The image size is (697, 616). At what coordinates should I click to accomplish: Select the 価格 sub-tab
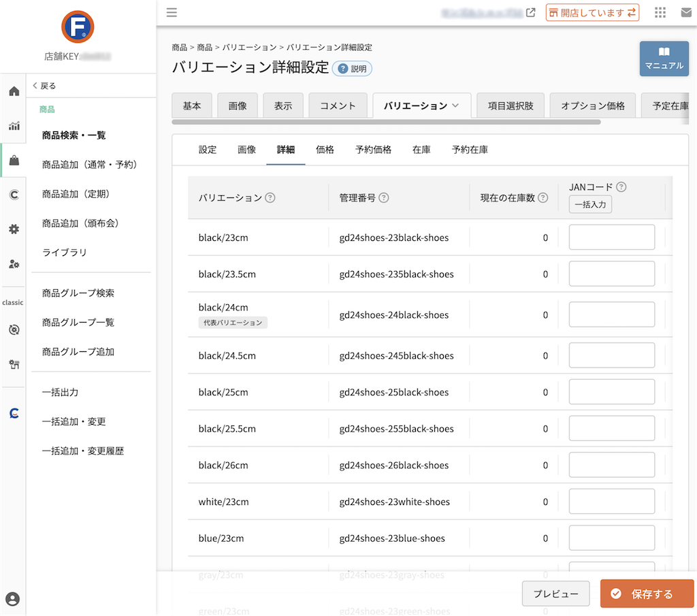click(x=325, y=150)
